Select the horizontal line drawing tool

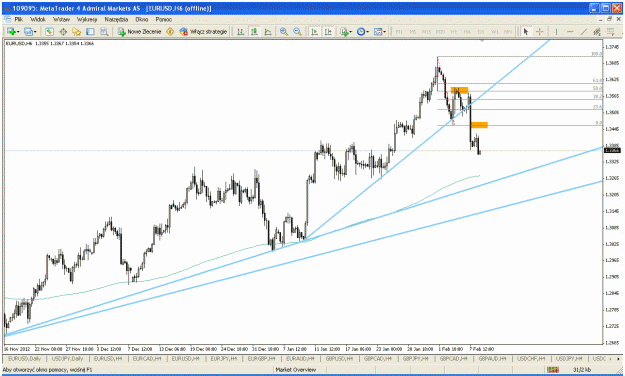[570, 31]
